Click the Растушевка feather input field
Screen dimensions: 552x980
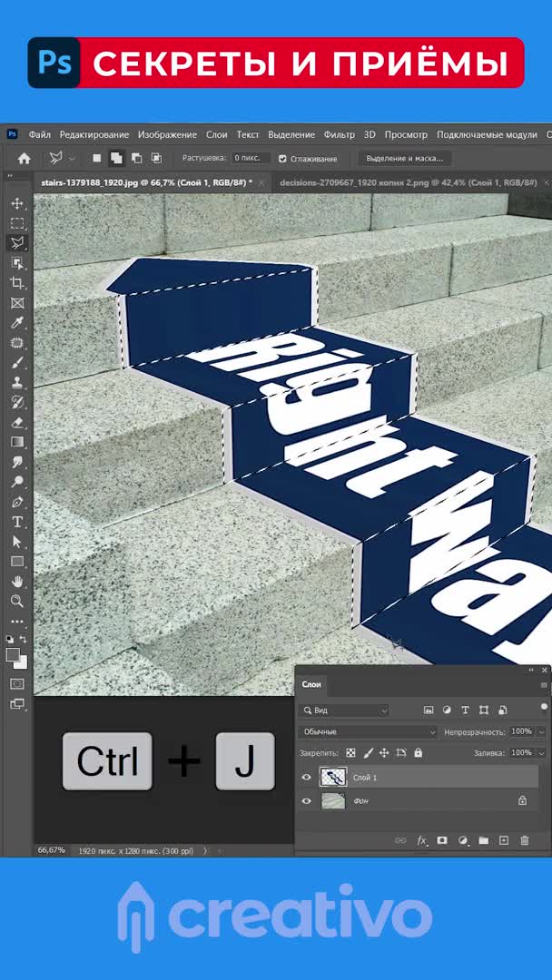(250, 158)
